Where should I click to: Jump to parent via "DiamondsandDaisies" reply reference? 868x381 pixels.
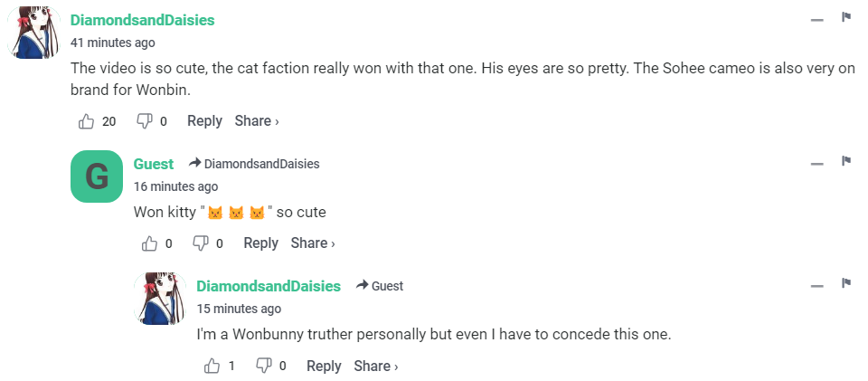click(x=261, y=164)
